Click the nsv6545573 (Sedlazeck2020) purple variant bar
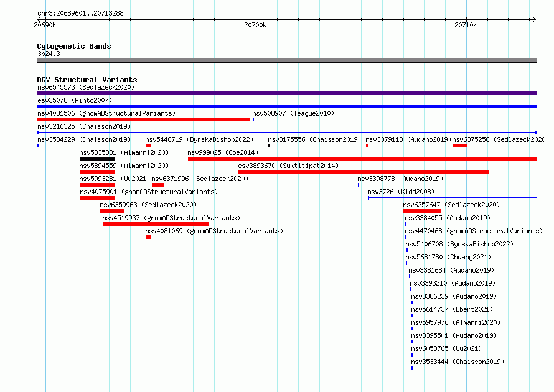Viewport: 554px width, 392px height. (286, 93)
